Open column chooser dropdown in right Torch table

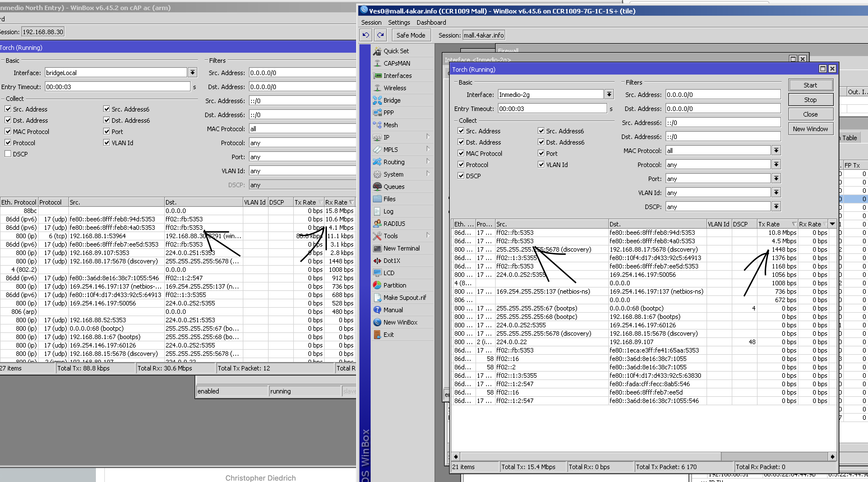tap(832, 224)
